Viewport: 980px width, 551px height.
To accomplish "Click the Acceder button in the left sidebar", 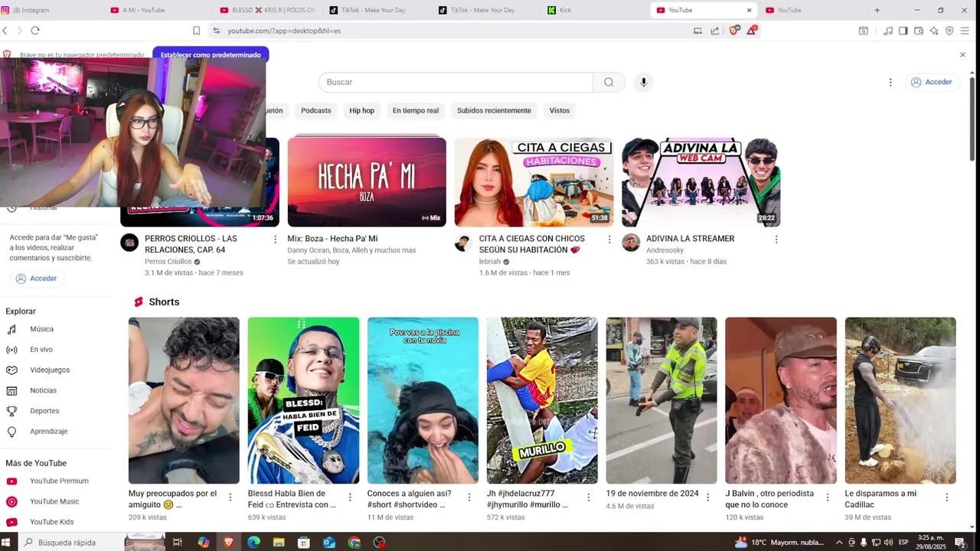I will pos(36,279).
